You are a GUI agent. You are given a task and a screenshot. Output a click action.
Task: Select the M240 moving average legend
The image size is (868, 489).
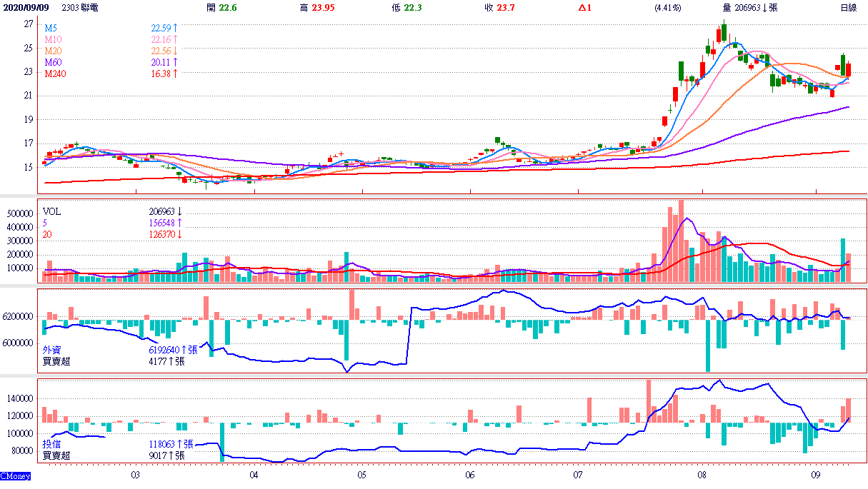tap(54, 74)
